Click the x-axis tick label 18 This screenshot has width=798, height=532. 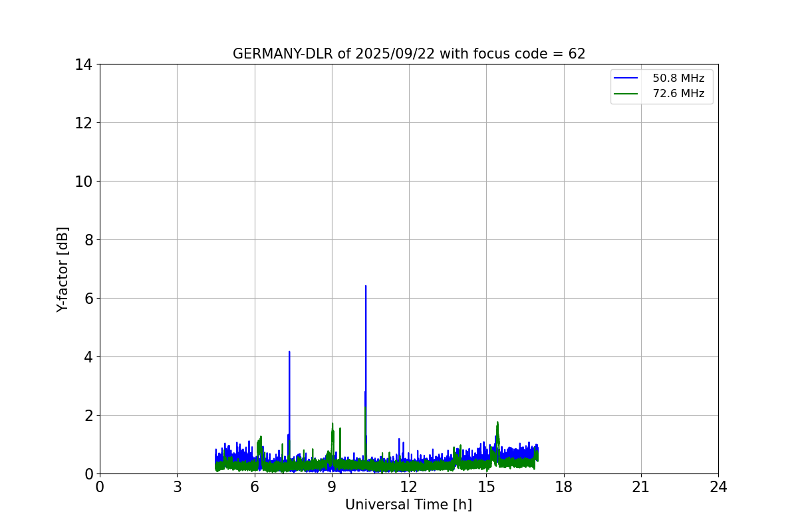tap(564, 487)
